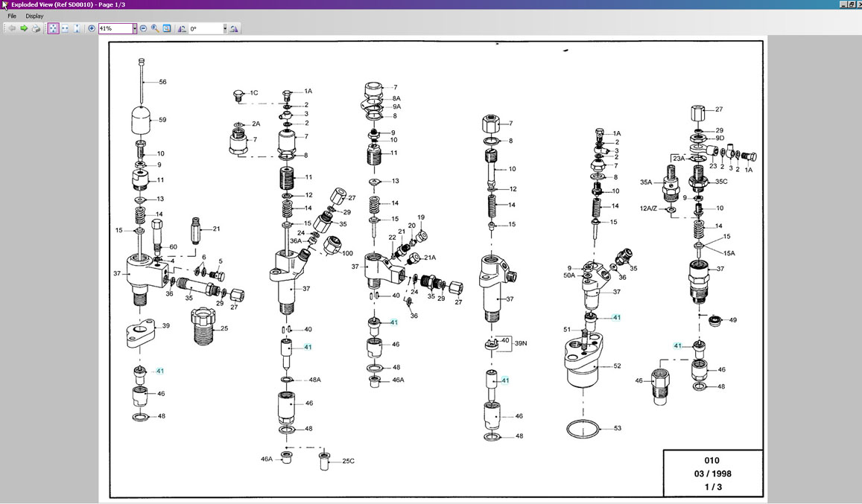The height and width of the screenshot is (504, 862).
Task: Activate the zoom-to-area selection tool
Action: pyautogui.click(x=167, y=28)
